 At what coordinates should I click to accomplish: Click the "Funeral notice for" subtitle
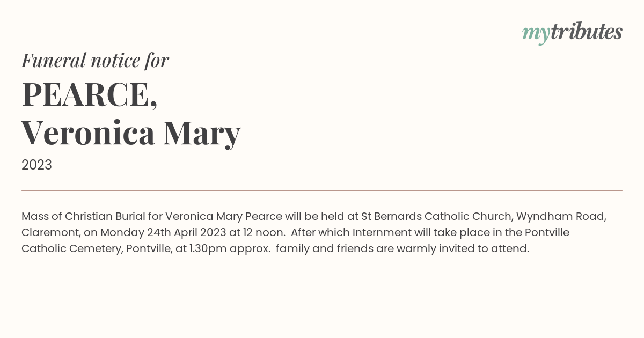click(x=95, y=60)
